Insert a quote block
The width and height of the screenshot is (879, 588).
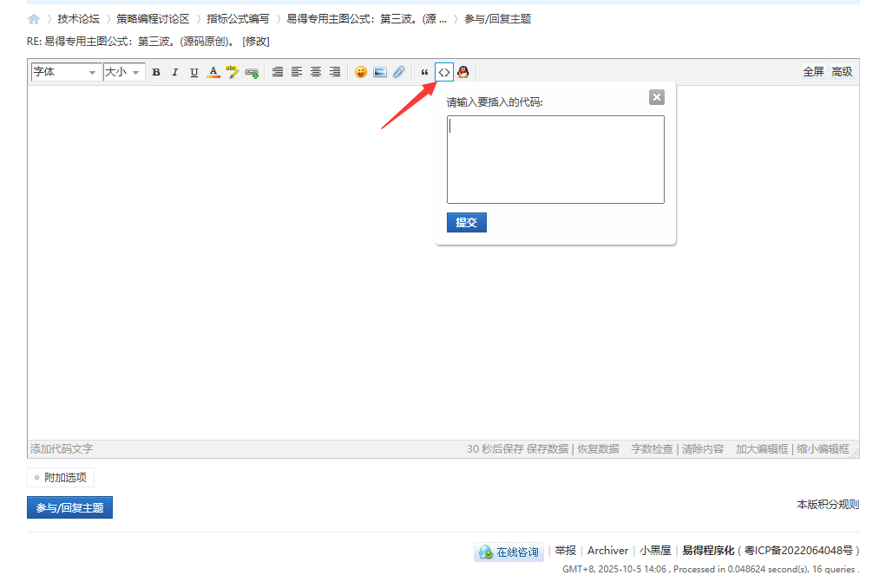[424, 72]
